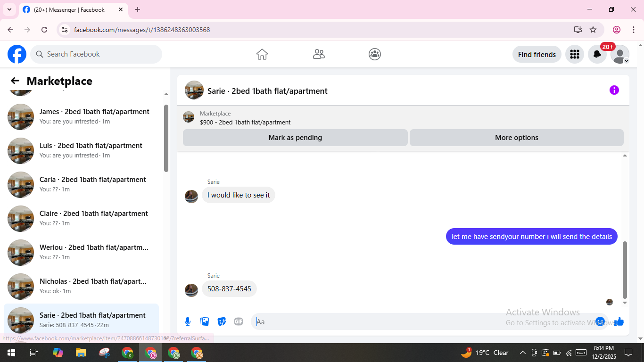Show hidden system tray icons

tap(522, 353)
